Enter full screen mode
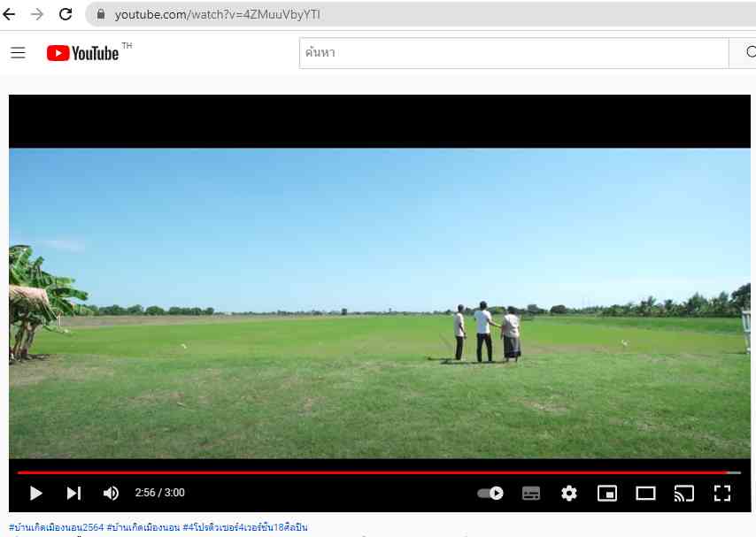 [722, 493]
